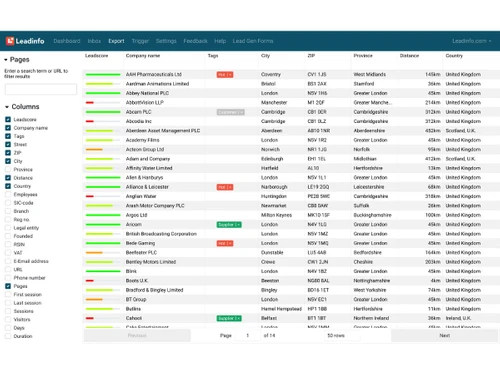Uncheck the Country column checkbox
This screenshot has height=375, width=500.
point(8,186)
